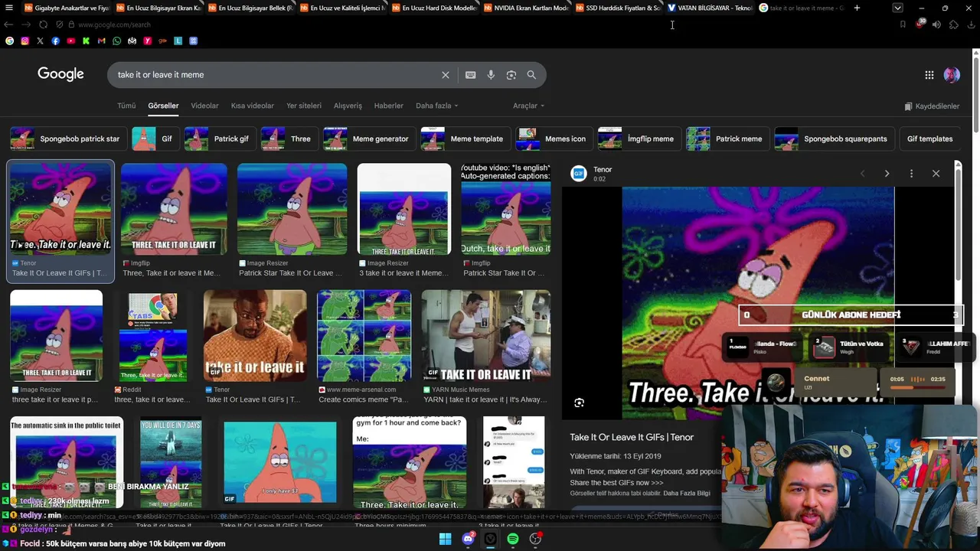The width and height of the screenshot is (980, 551).
Task: Open the X (Twitter) bookmark icon
Action: click(40, 41)
